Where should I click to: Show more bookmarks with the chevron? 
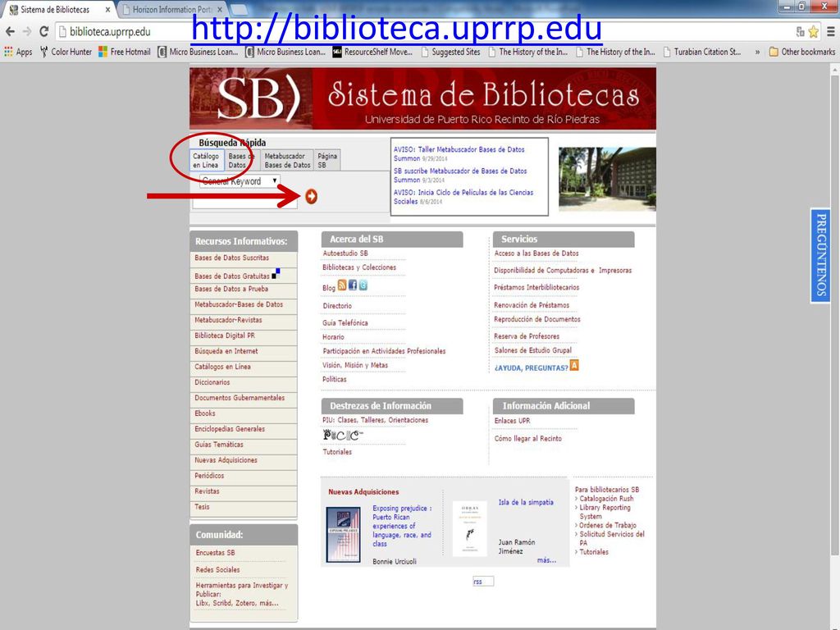pos(757,52)
